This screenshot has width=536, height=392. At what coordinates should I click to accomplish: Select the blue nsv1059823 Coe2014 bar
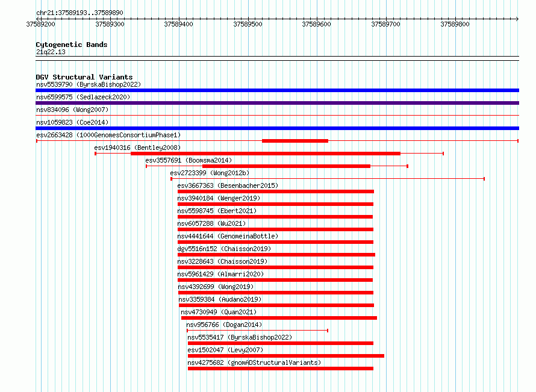[x=277, y=128]
